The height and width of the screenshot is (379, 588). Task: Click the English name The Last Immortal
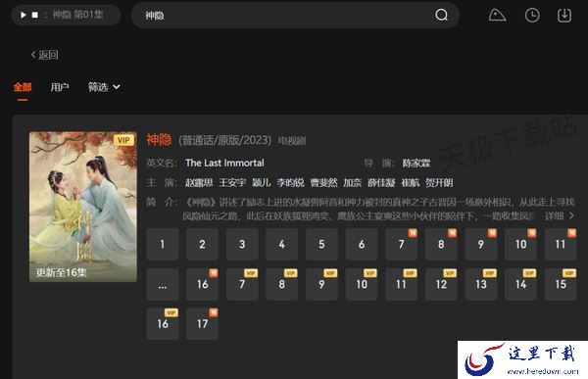coord(224,163)
